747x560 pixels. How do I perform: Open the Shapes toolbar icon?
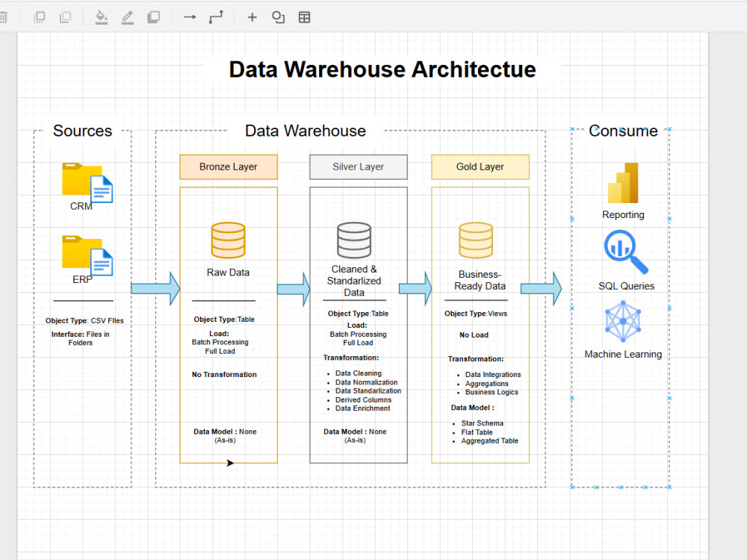point(278,18)
